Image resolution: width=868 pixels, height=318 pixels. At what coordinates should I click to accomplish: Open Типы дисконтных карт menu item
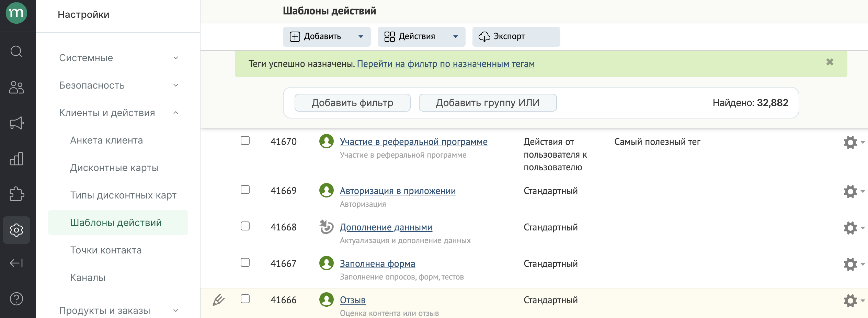(123, 195)
